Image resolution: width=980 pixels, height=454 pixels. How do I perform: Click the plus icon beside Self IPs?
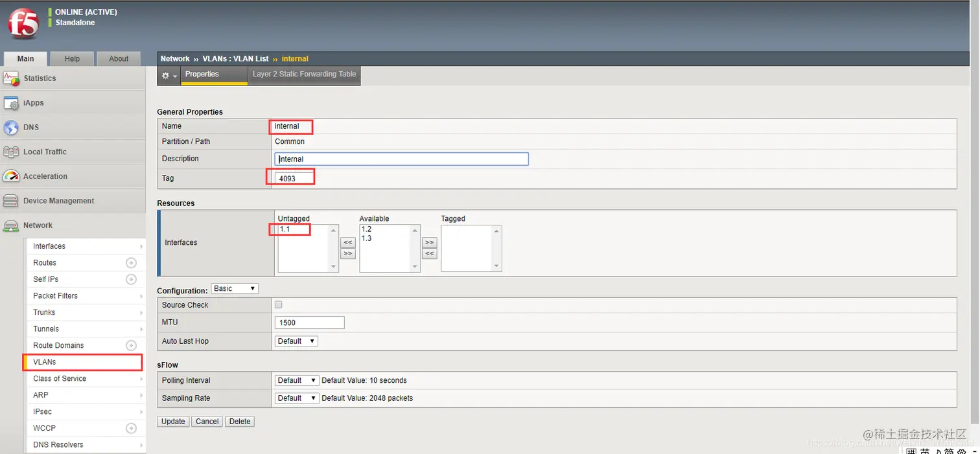pos(131,279)
